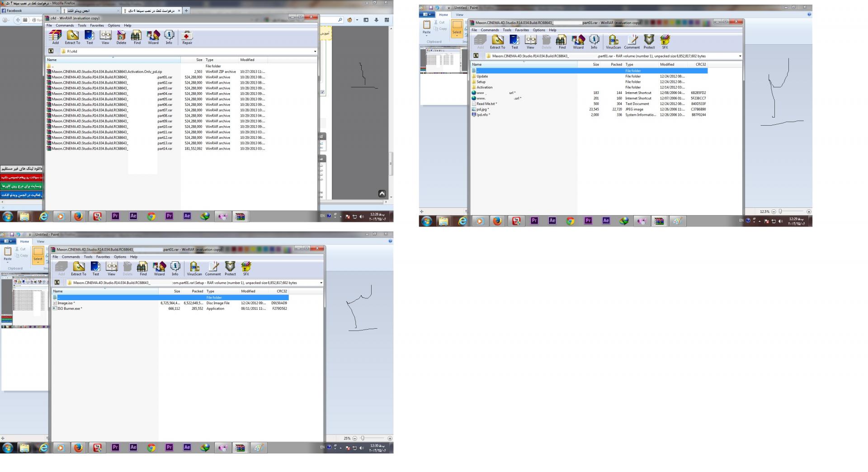The width and height of the screenshot is (868, 472).
Task: Click Firefox icon on taskbar showing 12:28
Action: tap(78, 217)
